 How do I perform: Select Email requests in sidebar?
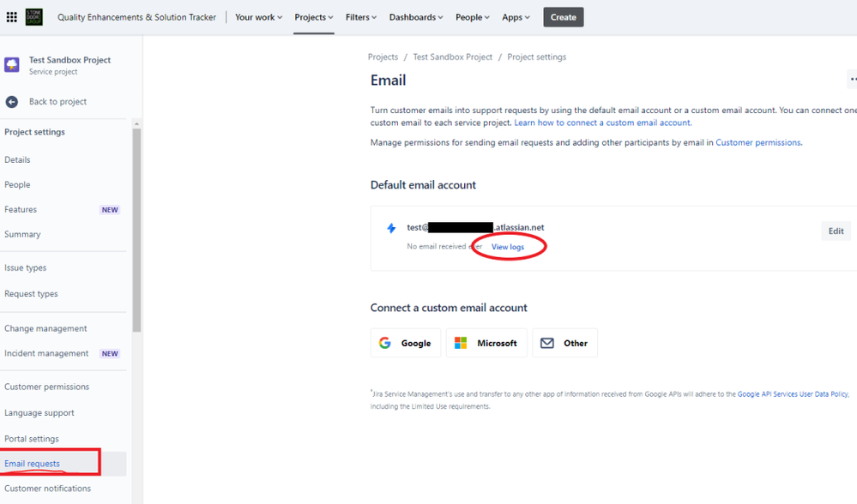tap(33, 464)
